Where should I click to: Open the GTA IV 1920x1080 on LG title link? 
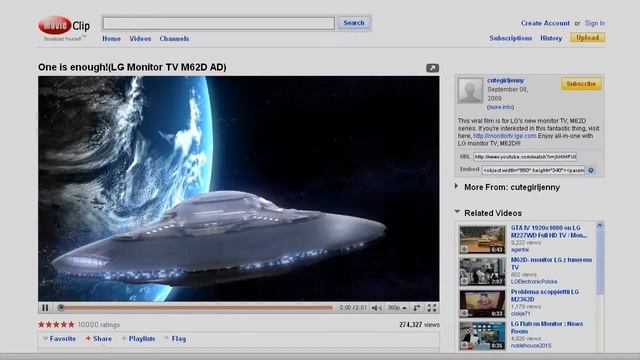point(549,231)
